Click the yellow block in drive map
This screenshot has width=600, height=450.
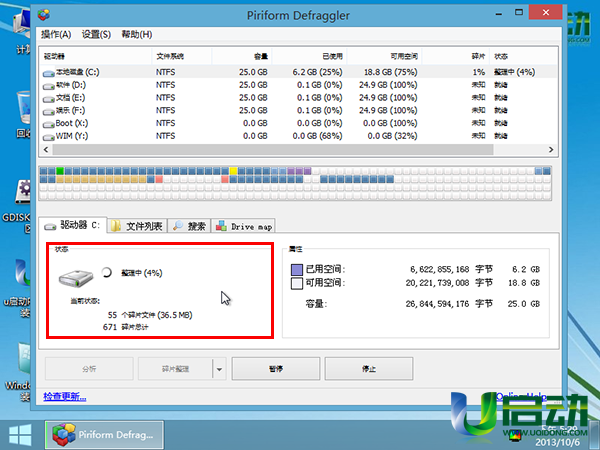(x=233, y=171)
